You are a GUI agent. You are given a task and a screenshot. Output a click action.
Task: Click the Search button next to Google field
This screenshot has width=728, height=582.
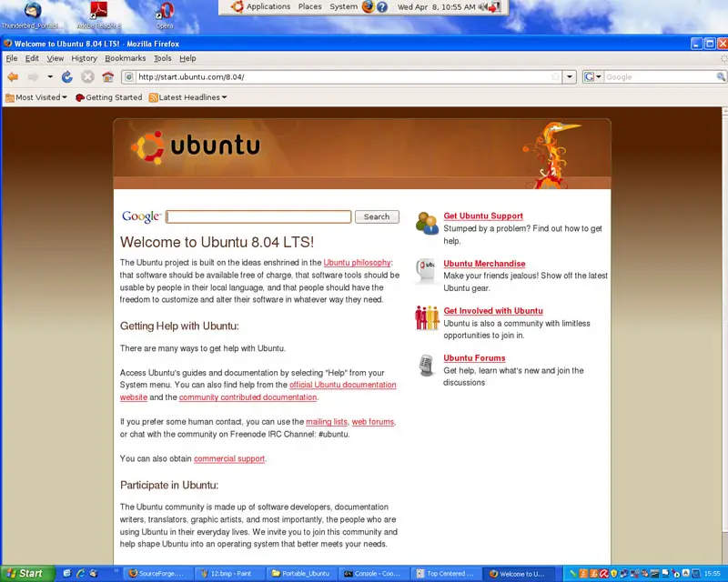point(377,216)
